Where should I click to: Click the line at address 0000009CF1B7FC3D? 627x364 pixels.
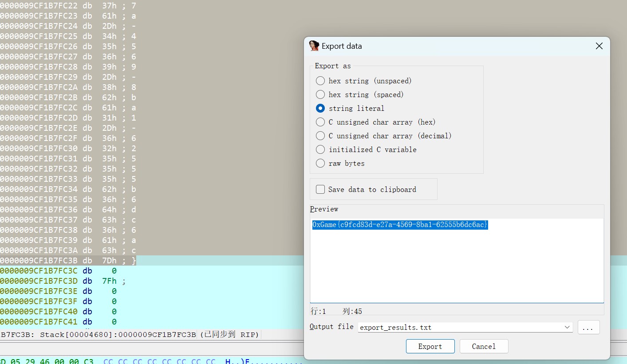[x=62, y=281]
